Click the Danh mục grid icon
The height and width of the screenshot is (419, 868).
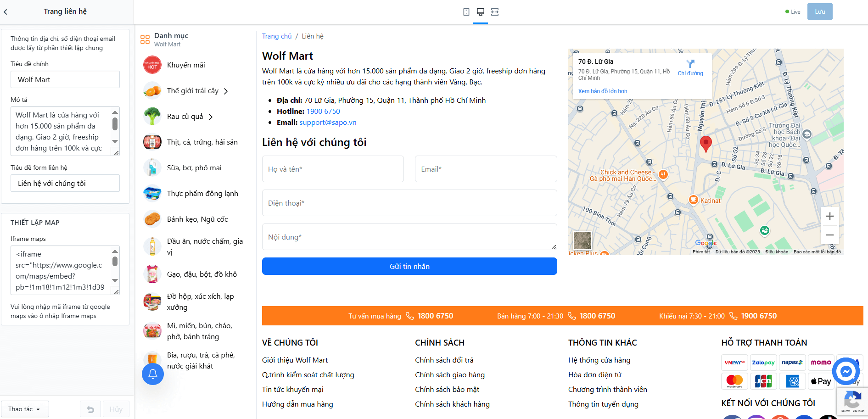click(x=145, y=39)
